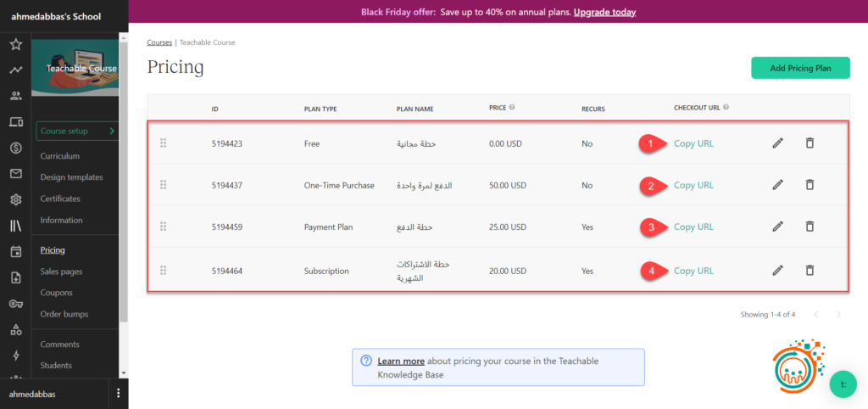Click trash icon for One-Time Purchase plan
Viewport: 868px width, 409px height.
pos(810,185)
